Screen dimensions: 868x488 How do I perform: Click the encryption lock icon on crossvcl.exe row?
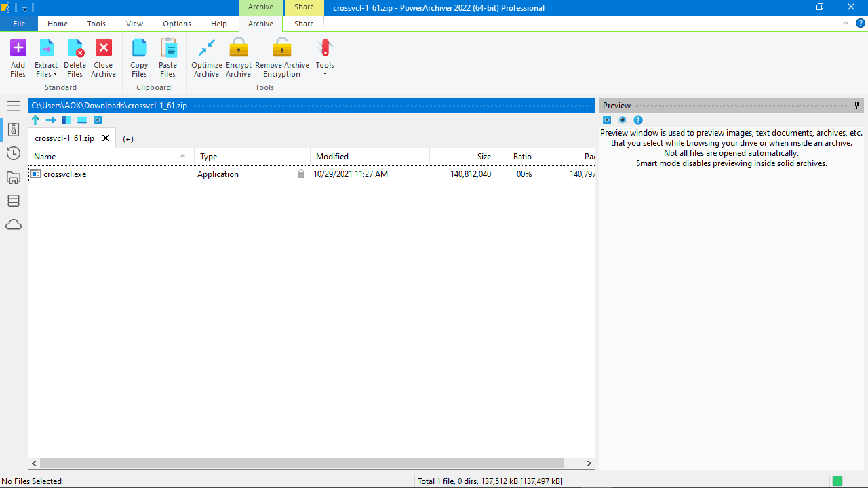[x=301, y=174]
